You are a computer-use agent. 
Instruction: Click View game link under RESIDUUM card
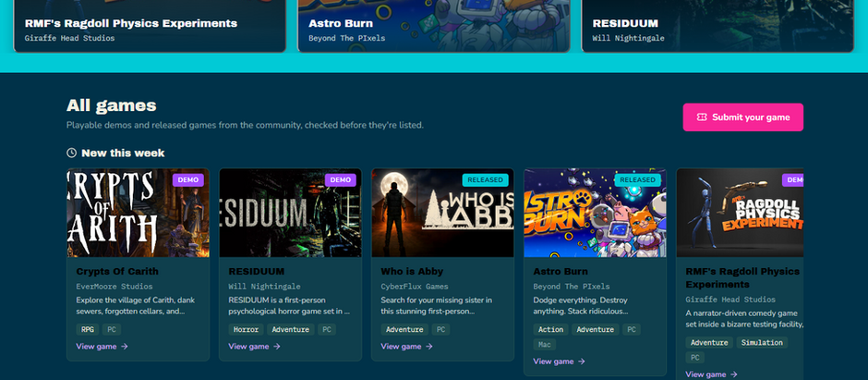(255, 346)
